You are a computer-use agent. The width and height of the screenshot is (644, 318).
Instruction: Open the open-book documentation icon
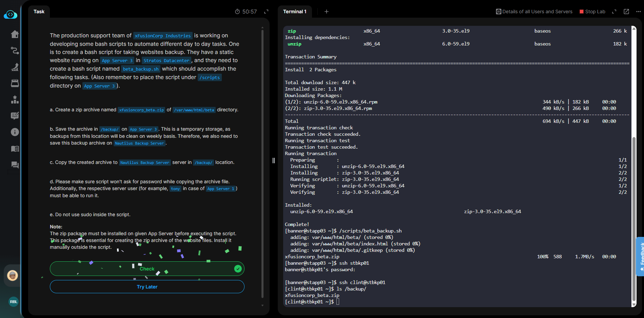tap(15, 149)
